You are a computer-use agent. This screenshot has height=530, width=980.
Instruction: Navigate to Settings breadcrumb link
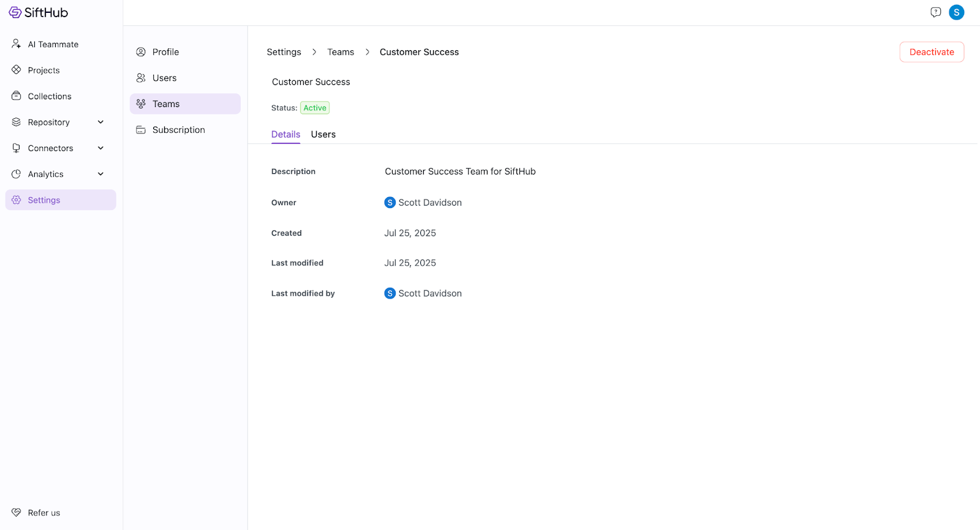[x=284, y=52]
